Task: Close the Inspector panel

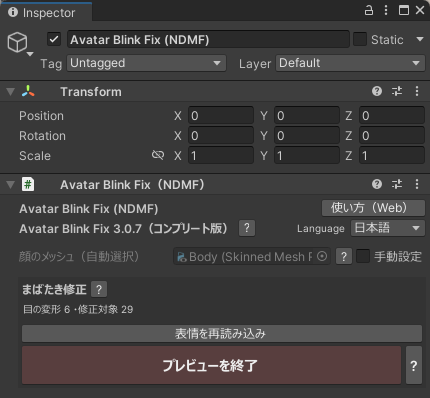Action: [x=420, y=10]
